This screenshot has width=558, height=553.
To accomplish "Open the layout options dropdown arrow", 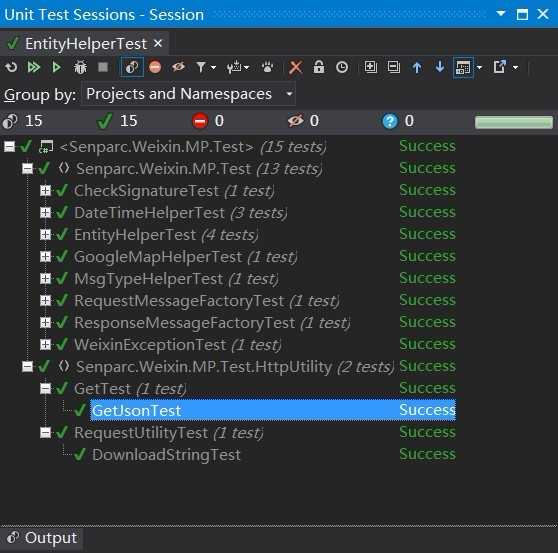I will click(479, 67).
